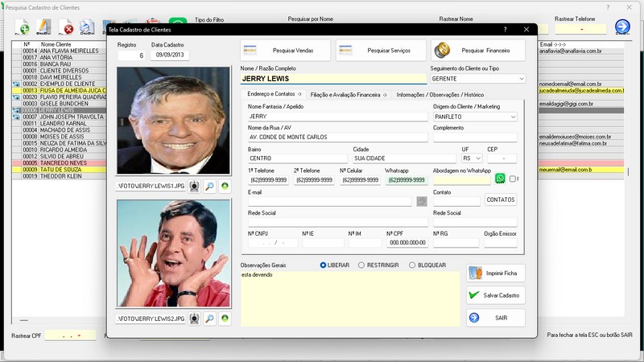Click the Nº CPF field

[407, 243]
